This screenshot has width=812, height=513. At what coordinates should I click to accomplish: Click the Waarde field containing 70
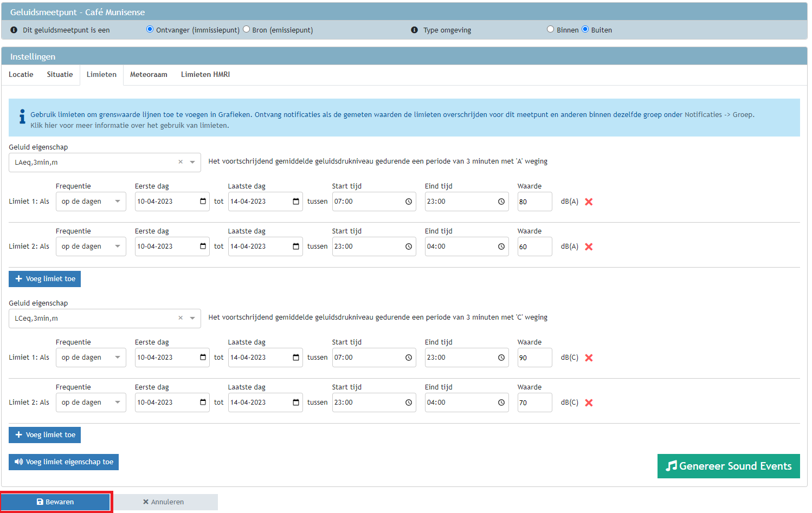click(534, 402)
